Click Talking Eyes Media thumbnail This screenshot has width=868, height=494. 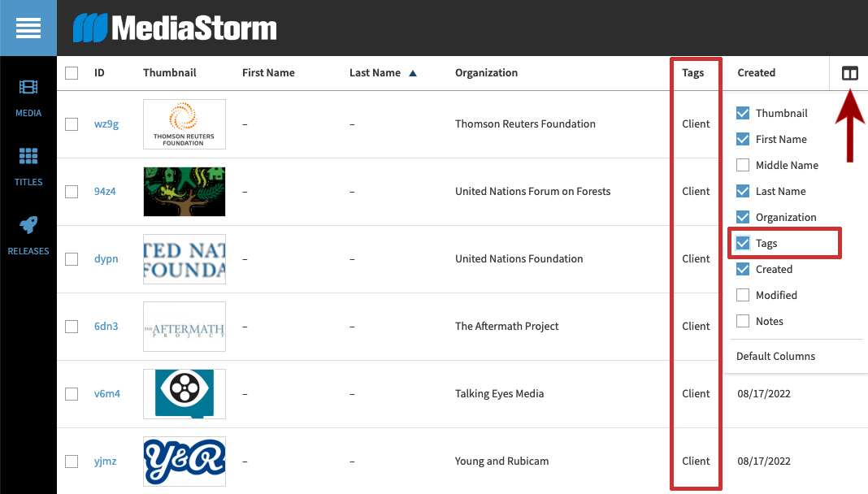coord(184,394)
